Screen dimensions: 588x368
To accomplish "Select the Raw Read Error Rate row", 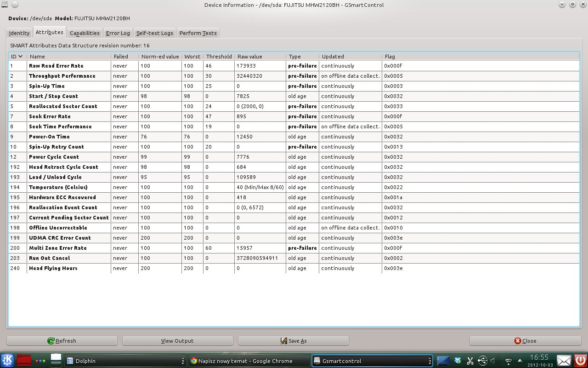I will 294,66.
